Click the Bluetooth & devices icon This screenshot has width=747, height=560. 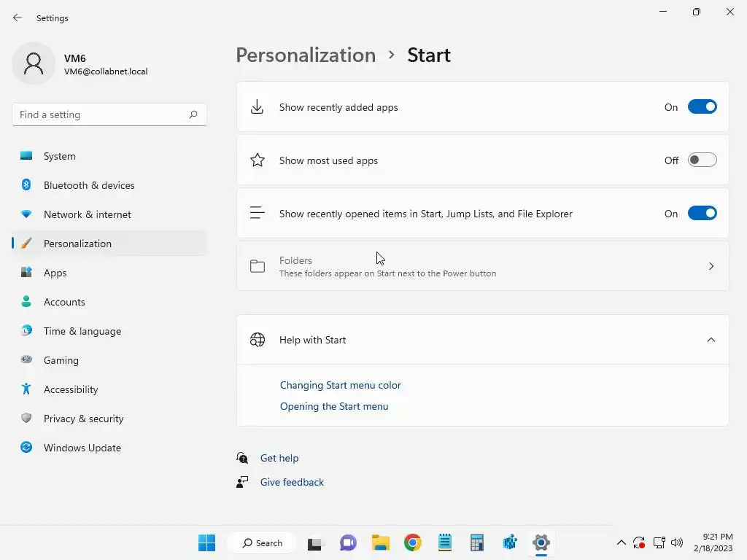tap(26, 185)
